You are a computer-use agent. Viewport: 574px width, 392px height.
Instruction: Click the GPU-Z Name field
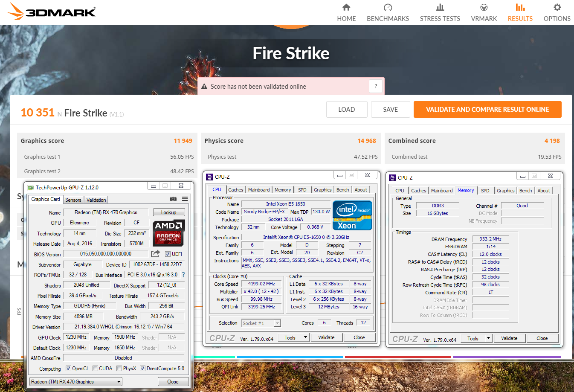[106, 212]
